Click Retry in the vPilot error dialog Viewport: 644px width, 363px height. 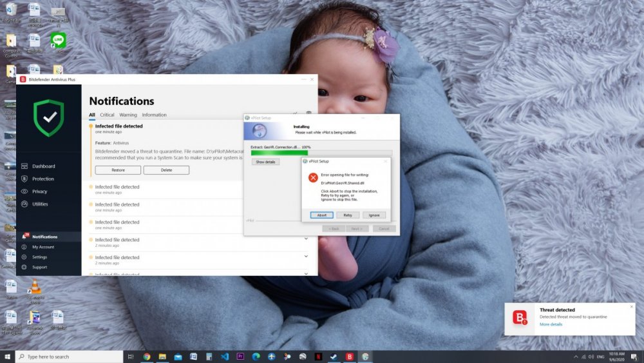[x=347, y=215]
